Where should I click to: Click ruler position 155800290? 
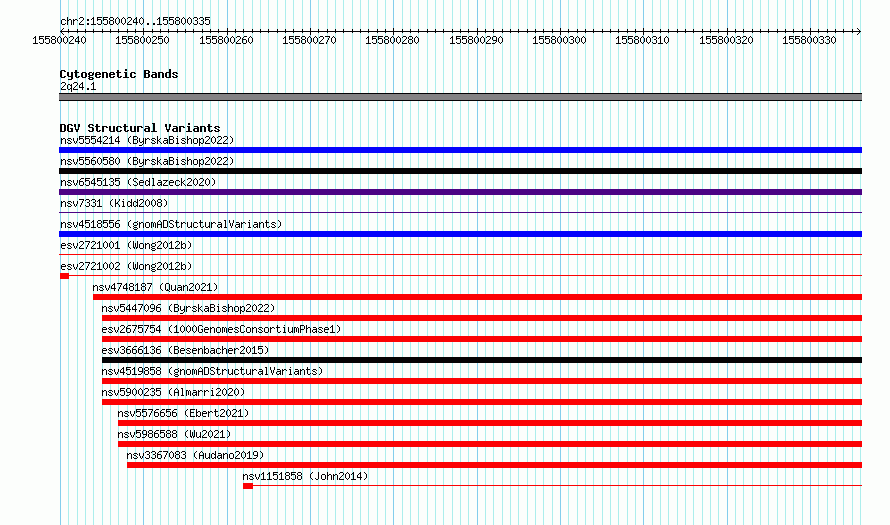pos(476,40)
